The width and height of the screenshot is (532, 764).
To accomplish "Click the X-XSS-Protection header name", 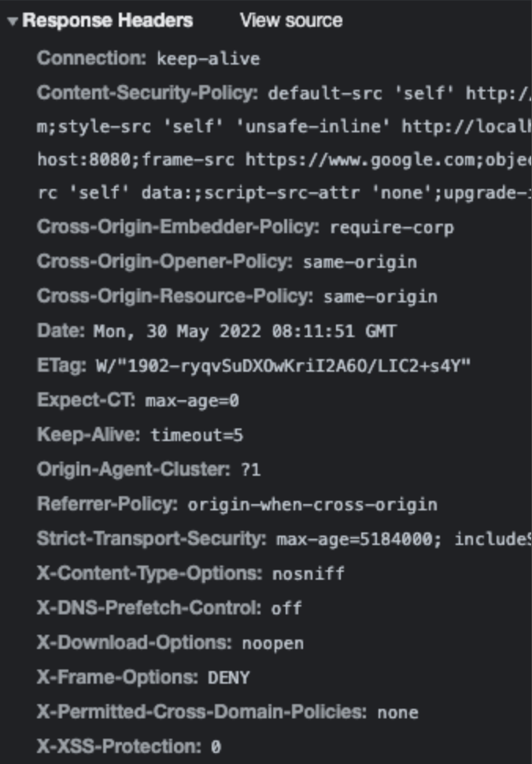I will (118, 746).
